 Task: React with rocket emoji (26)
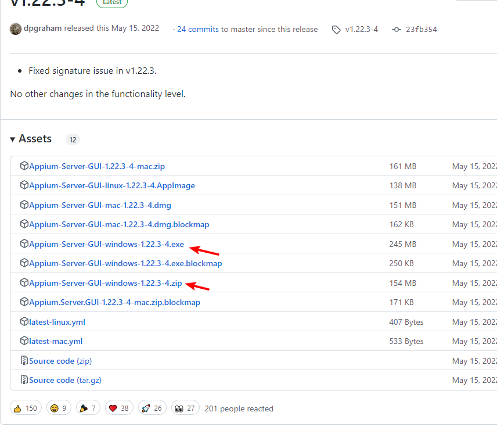pyautogui.click(x=152, y=408)
